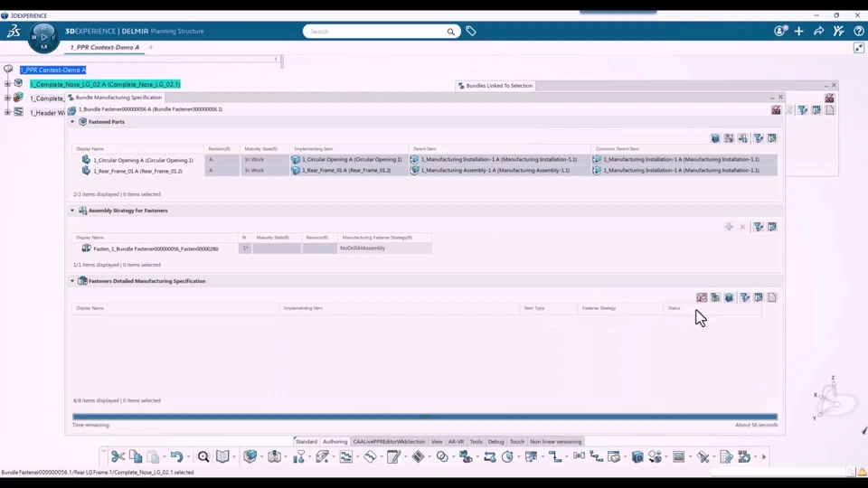Open the View toolbar tab
868x488 pixels.
coord(437,442)
